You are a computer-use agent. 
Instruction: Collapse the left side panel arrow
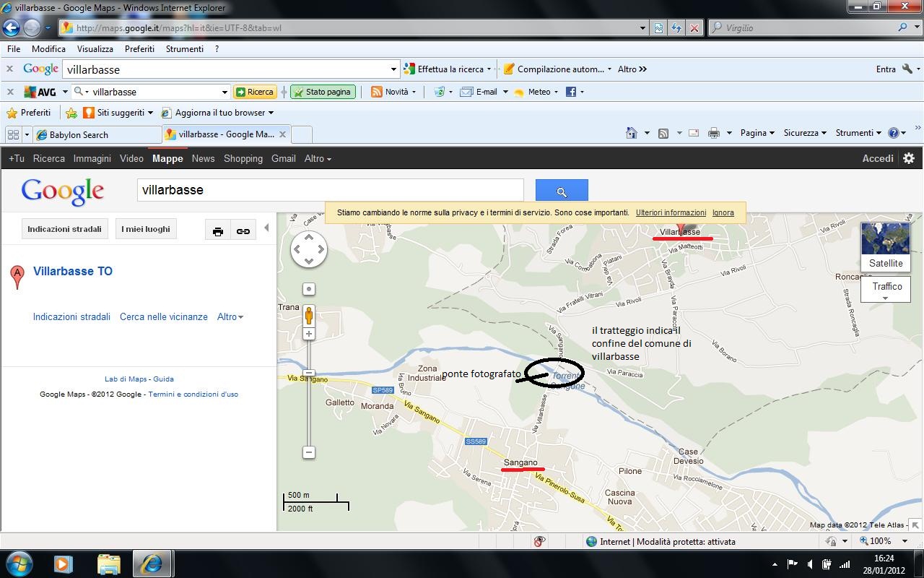[x=266, y=228]
